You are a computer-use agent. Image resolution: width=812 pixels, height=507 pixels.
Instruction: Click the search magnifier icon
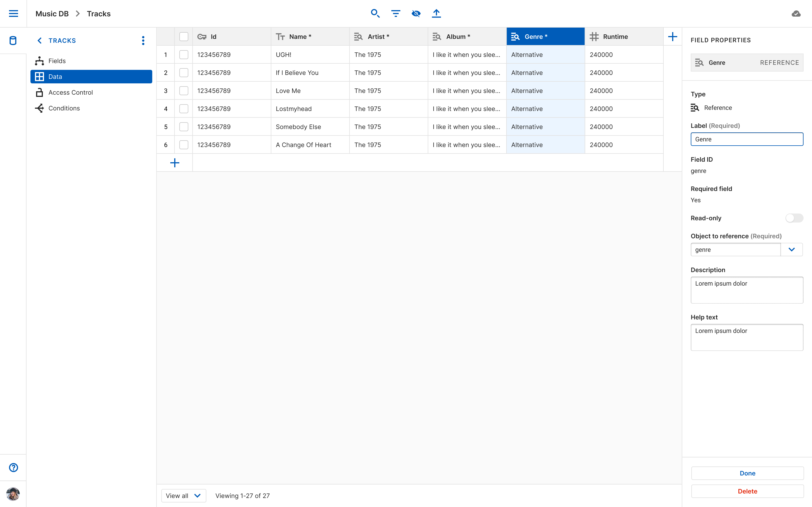tap(375, 14)
